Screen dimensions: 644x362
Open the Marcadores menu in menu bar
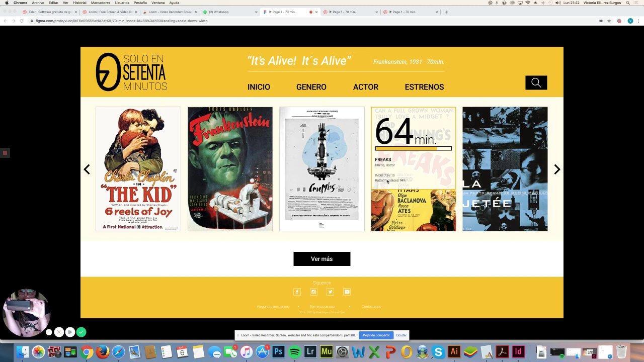[101, 3]
